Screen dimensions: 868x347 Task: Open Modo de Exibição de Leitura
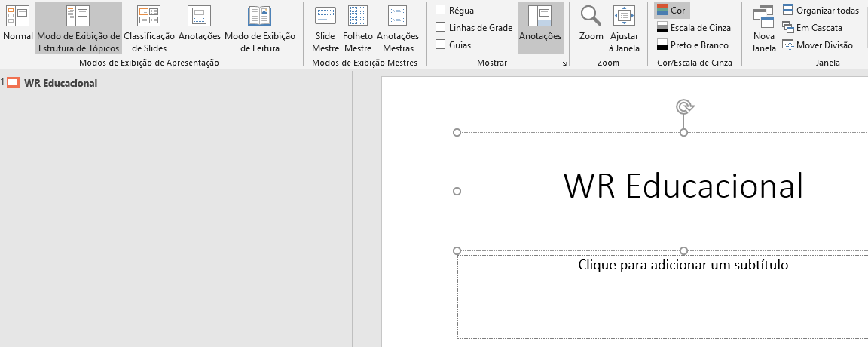(259, 27)
